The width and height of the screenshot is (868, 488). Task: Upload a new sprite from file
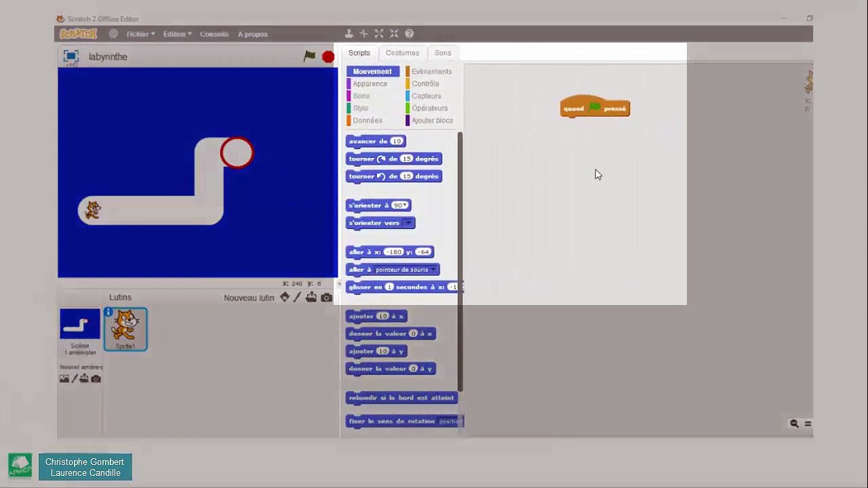[311, 297]
